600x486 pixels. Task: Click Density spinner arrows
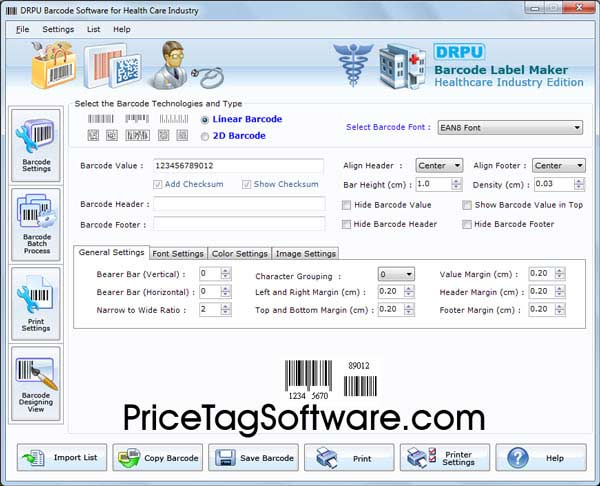coord(579,184)
